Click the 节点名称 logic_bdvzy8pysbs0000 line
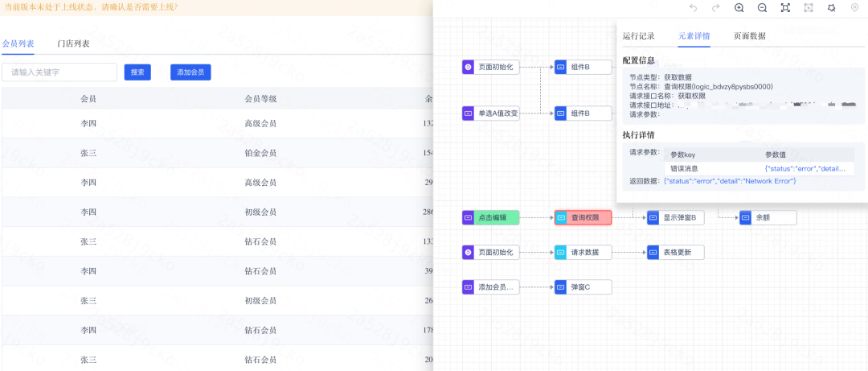The image size is (868, 371). (x=702, y=86)
